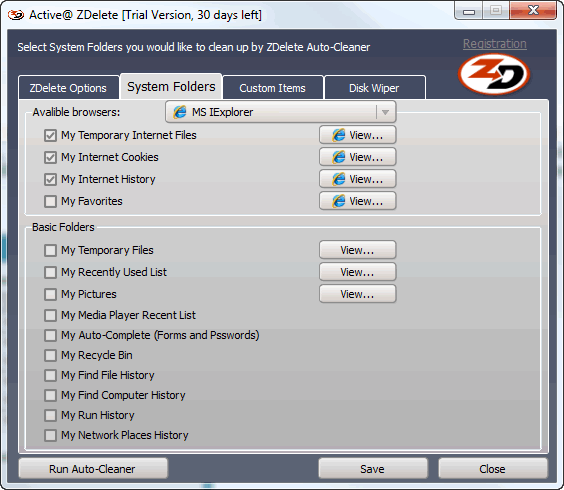Click Run Auto-Cleaner button
Image resolution: width=564 pixels, height=490 pixels.
coord(93,469)
